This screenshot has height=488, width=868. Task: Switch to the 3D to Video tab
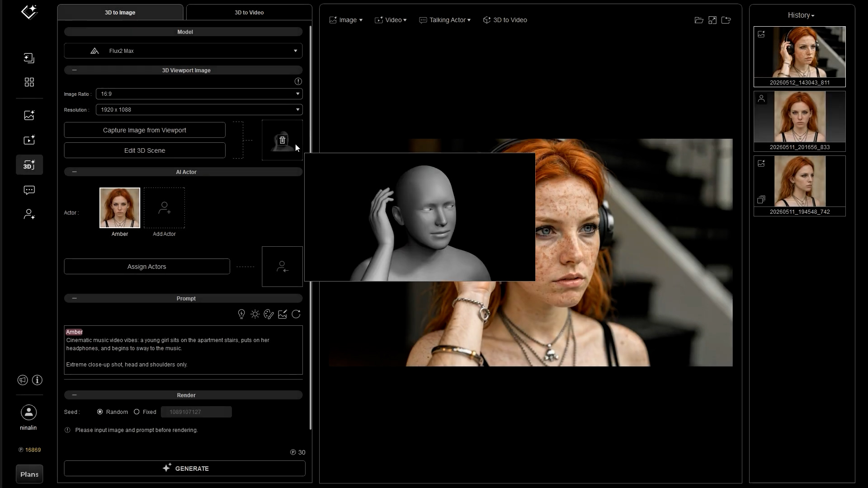point(249,12)
